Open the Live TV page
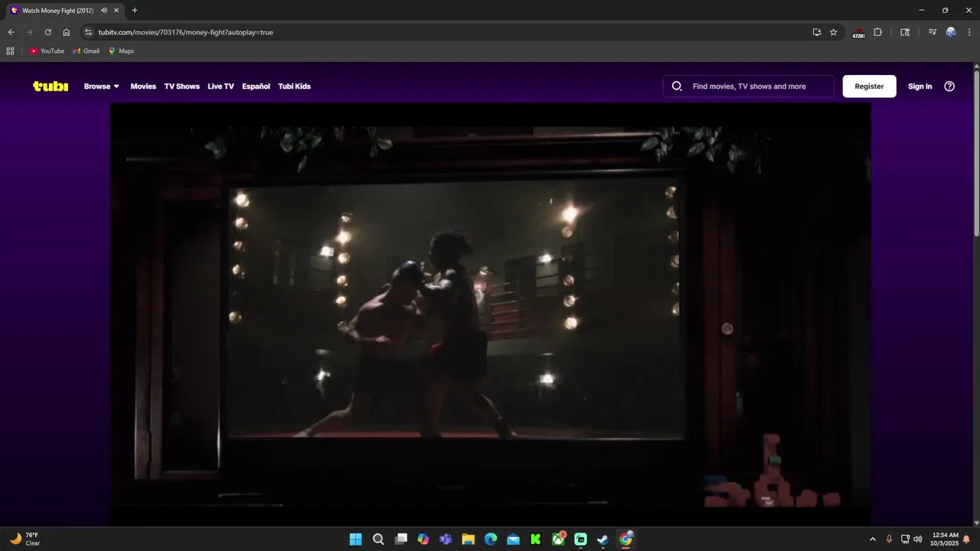The image size is (980, 551). point(220,86)
